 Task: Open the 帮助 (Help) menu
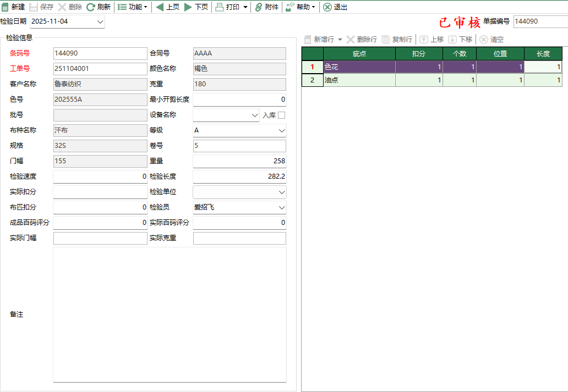point(300,7)
